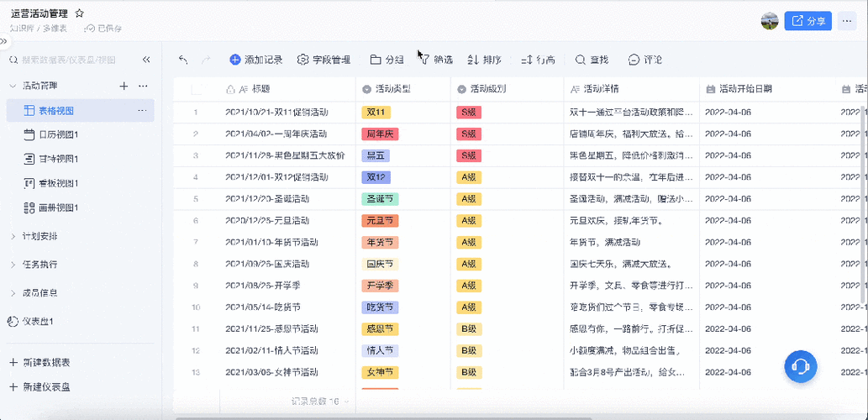Viewport: 868px width, 420px height.
Task: Click row 1 number cell
Action: coord(196,113)
